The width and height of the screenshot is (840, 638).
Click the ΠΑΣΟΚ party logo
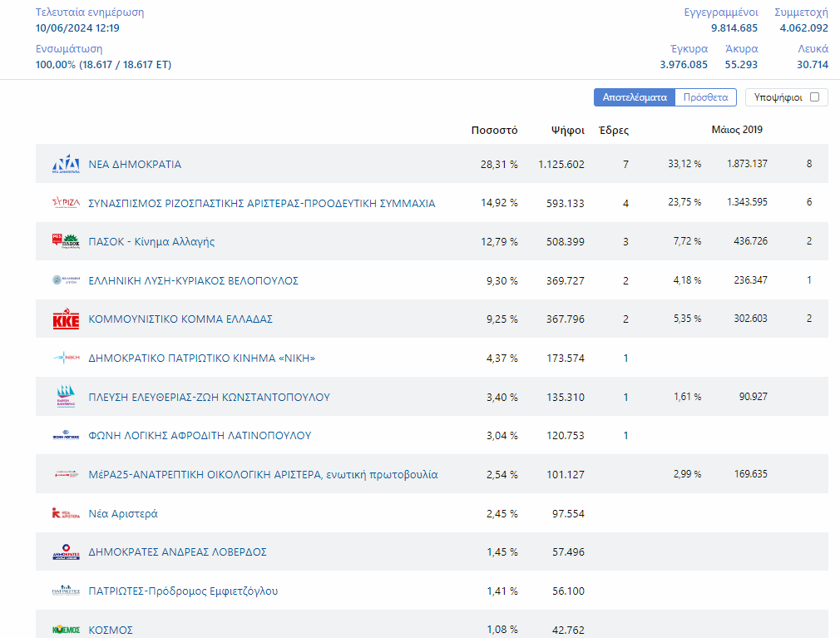pos(66,241)
